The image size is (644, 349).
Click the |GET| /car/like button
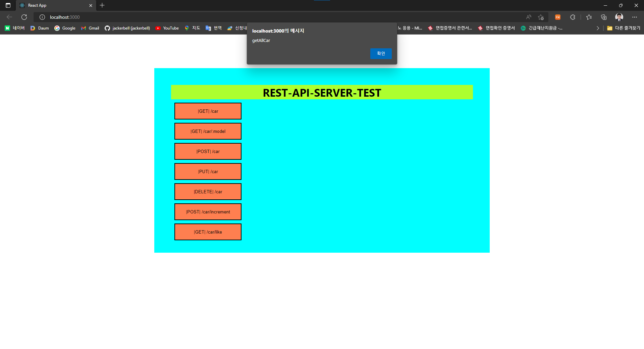[x=208, y=232]
